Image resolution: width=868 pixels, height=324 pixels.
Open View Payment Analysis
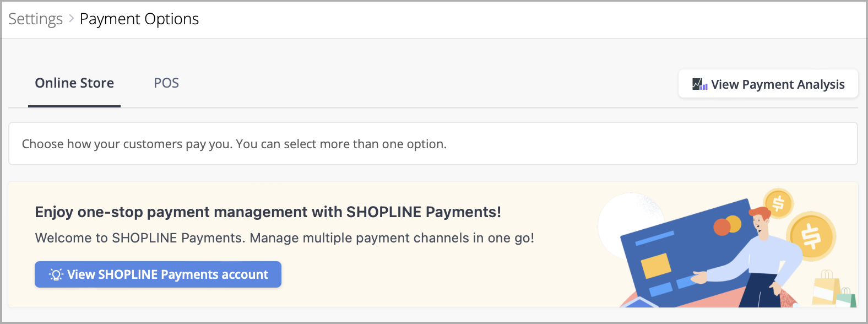click(768, 84)
